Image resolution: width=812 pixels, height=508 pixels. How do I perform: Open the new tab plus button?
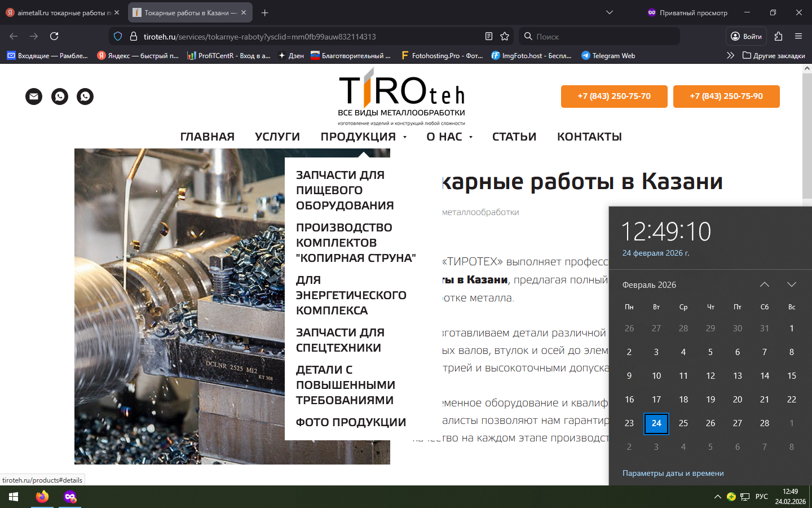coord(265,12)
